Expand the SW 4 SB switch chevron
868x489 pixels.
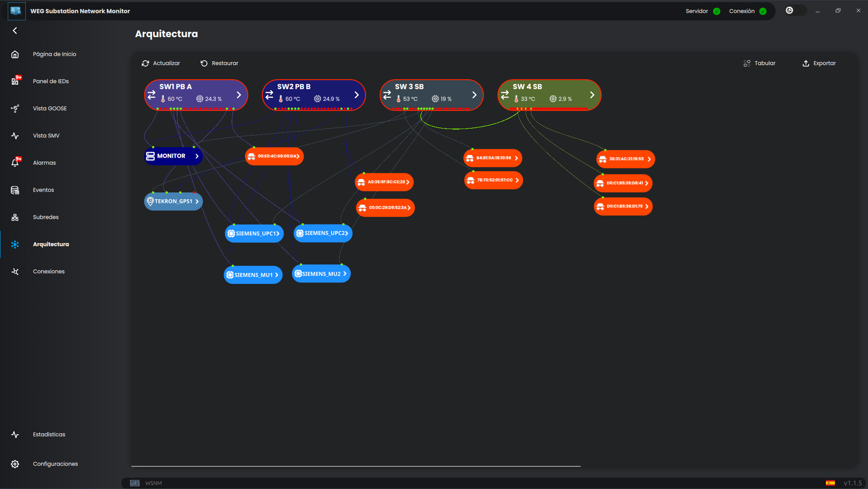click(592, 95)
